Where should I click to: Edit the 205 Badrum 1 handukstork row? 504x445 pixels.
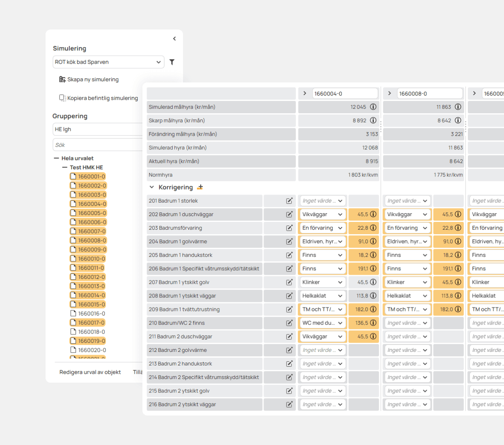[x=289, y=255]
